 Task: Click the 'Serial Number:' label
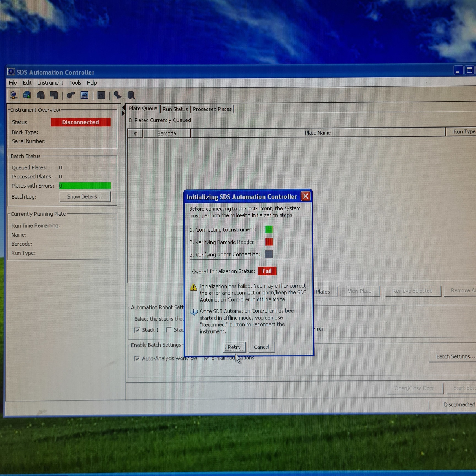(x=28, y=141)
